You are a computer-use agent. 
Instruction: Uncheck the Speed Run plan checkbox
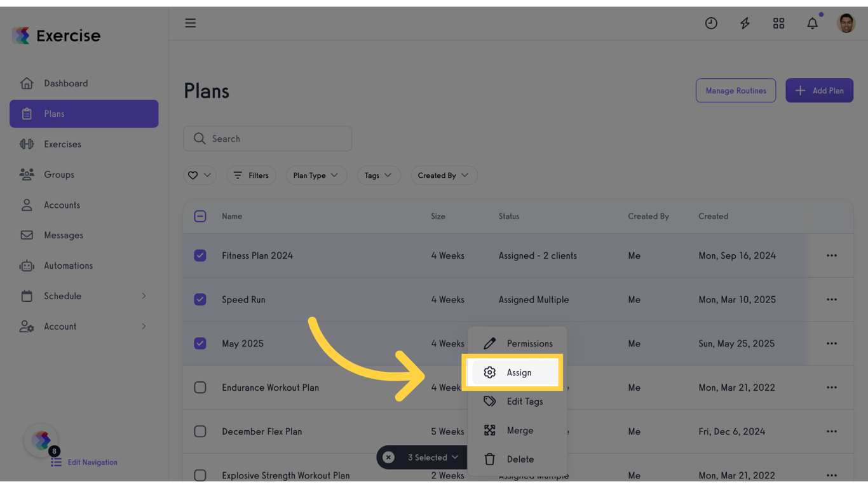200,299
